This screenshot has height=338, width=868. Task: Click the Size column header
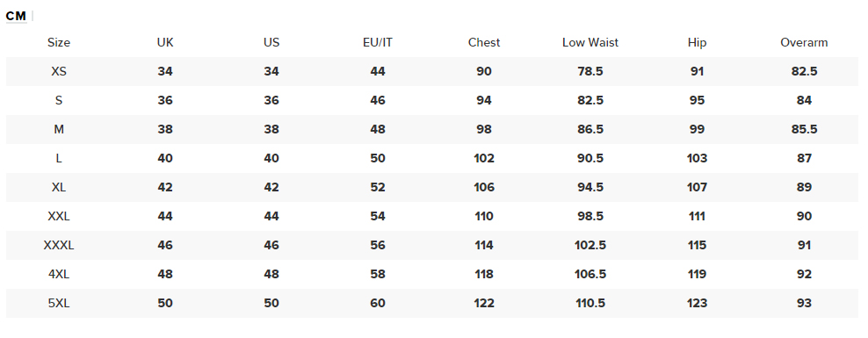coord(59,43)
